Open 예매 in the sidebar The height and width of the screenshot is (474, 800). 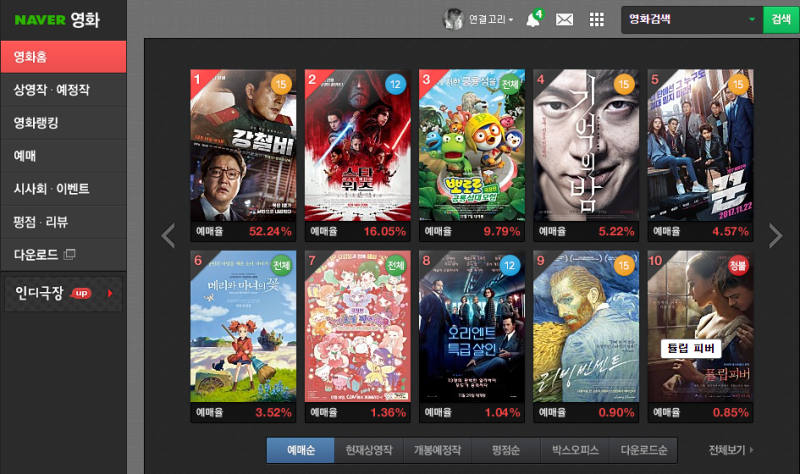point(63,156)
